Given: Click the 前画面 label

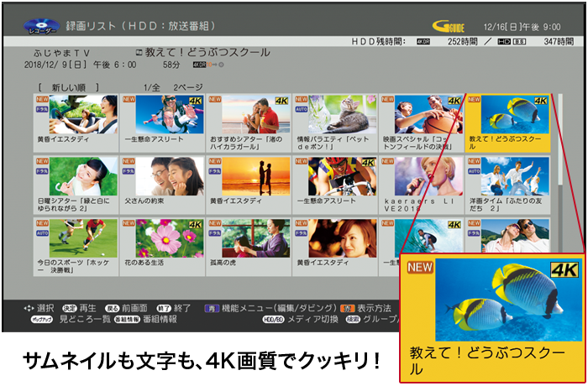Looking at the screenshot, I should (134, 308).
